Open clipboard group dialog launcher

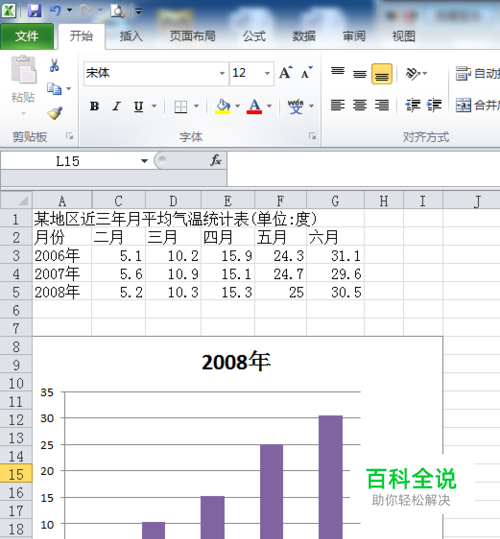(70, 136)
